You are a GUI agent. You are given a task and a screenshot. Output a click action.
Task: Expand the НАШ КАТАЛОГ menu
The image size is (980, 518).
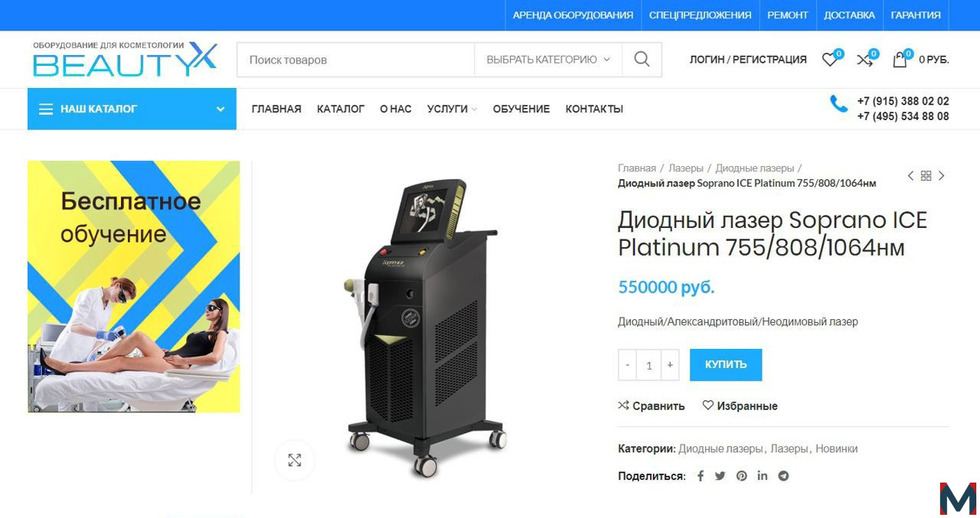[x=132, y=109]
